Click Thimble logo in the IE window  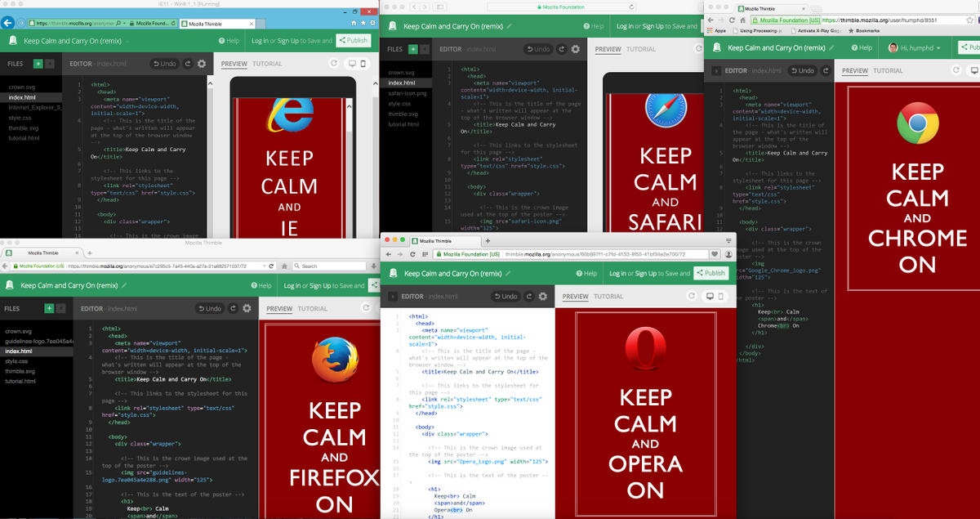coord(13,40)
